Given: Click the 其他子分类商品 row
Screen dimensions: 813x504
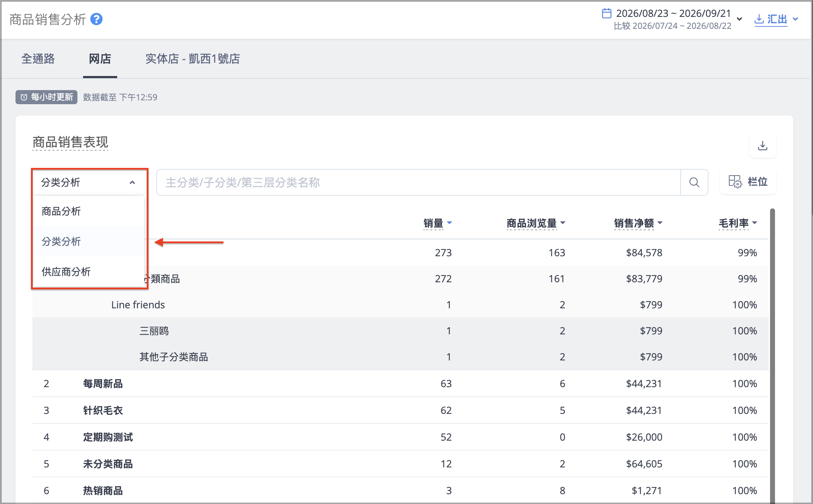Looking at the screenshot, I should (401, 357).
